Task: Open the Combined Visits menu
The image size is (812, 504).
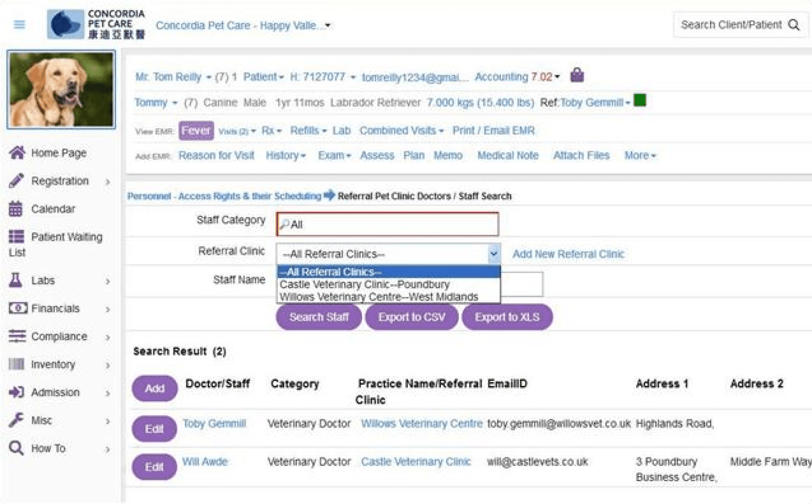Action: (x=401, y=131)
